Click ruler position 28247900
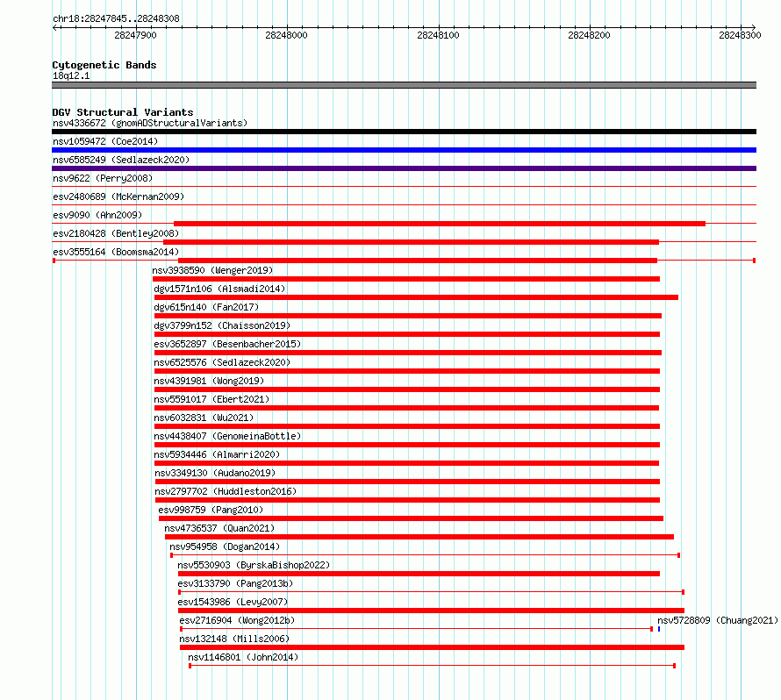Screen dimensions: 781x700 135,35
